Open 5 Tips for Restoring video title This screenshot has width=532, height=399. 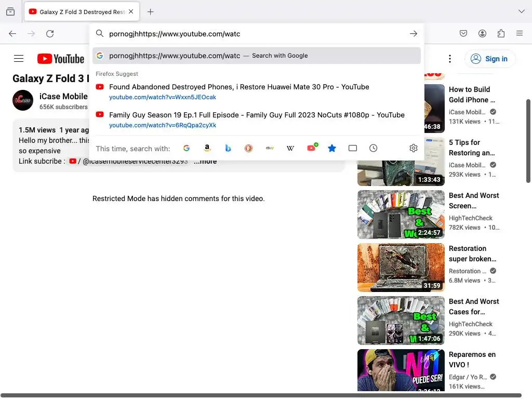pyautogui.click(x=472, y=148)
